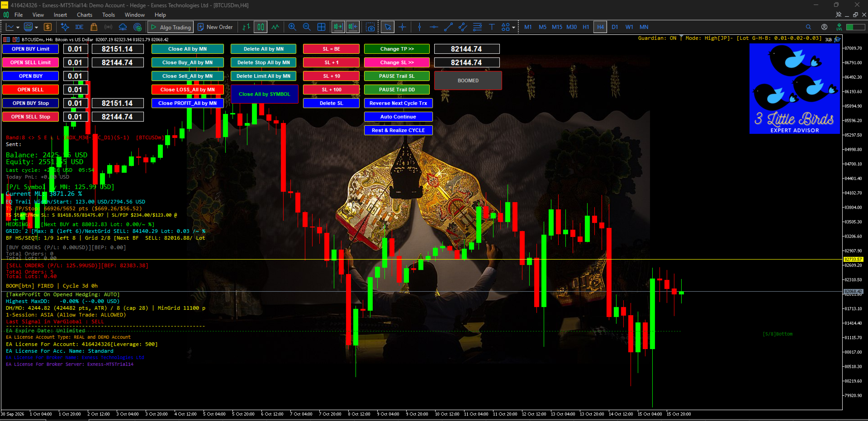Toggle the Algo Trading button
This screenshot has height=421, width=868.
[171, 27]
